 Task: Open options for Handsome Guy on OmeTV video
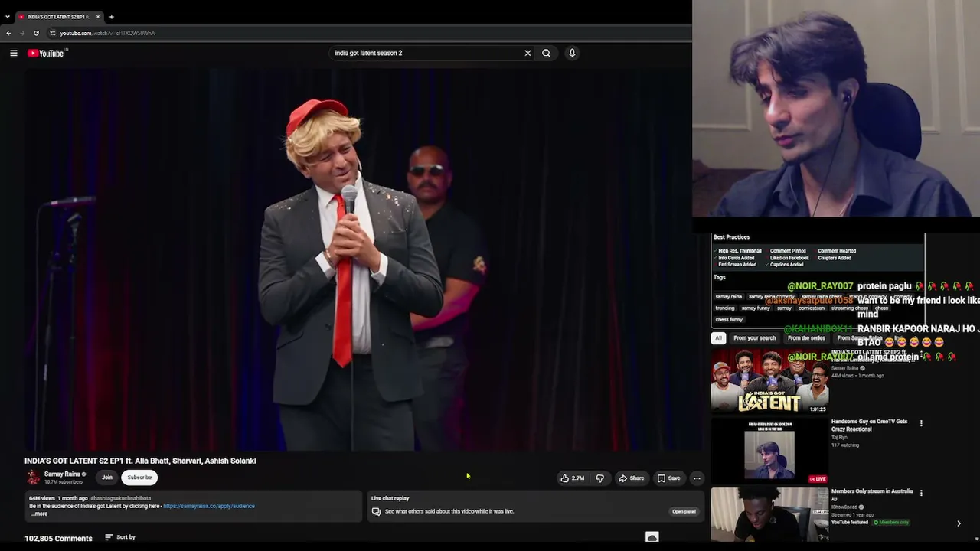921,422
